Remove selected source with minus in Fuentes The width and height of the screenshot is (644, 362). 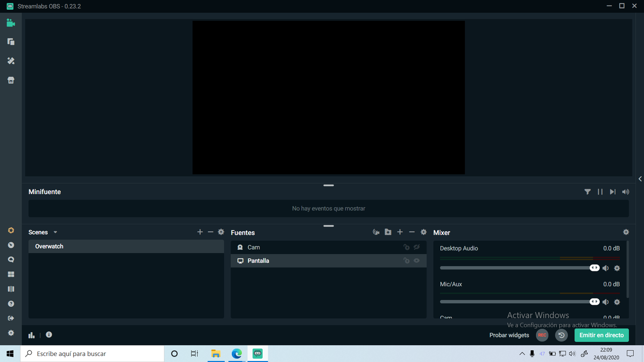click(x=412, y=232)
